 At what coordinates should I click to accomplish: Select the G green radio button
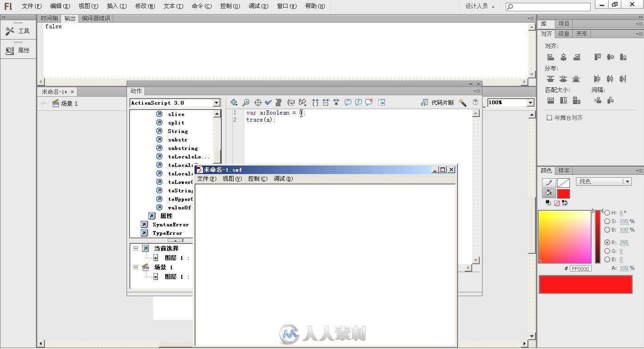[x=607, y=251]
